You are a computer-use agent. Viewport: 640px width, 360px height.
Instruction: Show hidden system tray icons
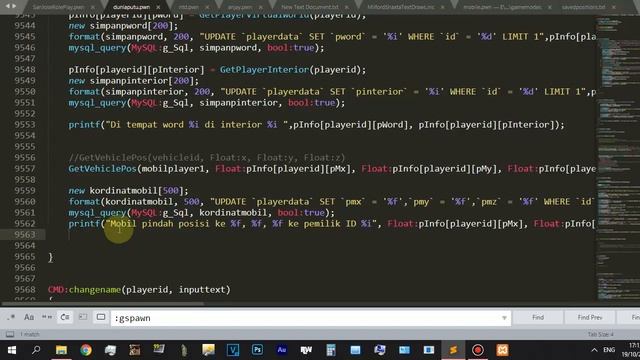point(594,350)
